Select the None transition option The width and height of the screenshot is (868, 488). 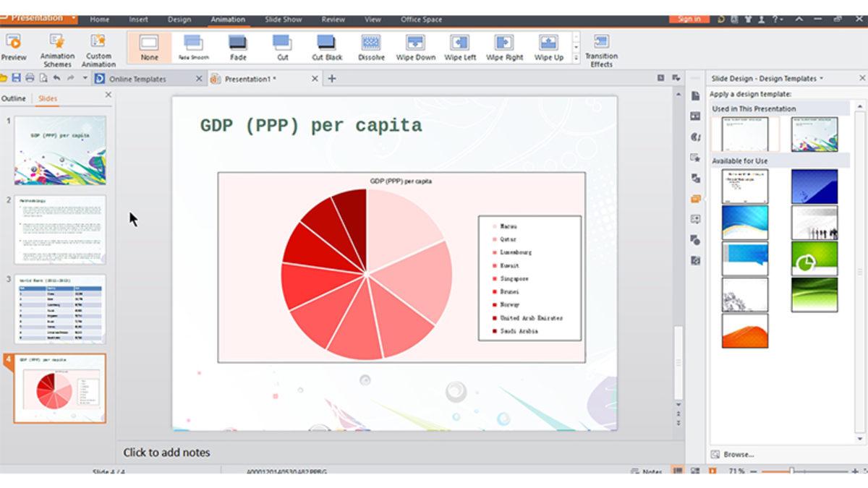[x=148, y=45]
